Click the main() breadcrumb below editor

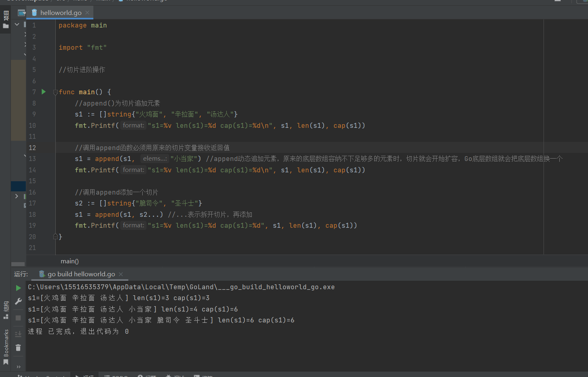[70, 261]
